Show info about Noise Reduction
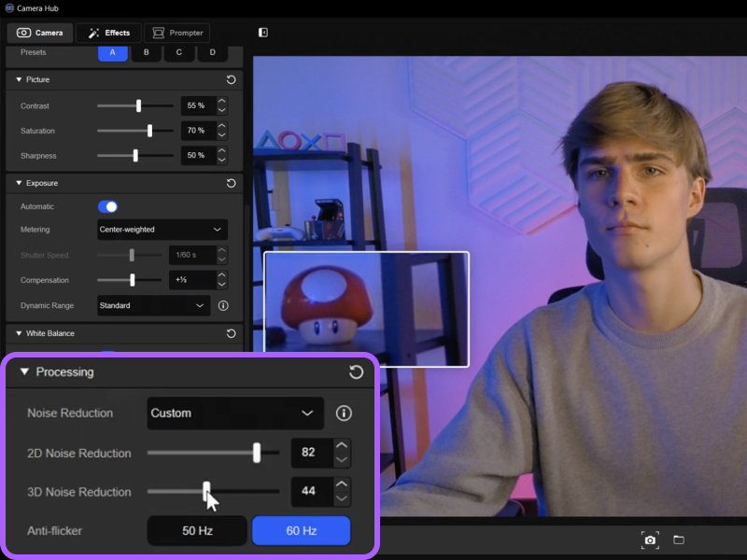This screenshot has height=560, width=747. click(x=344, y=413)
